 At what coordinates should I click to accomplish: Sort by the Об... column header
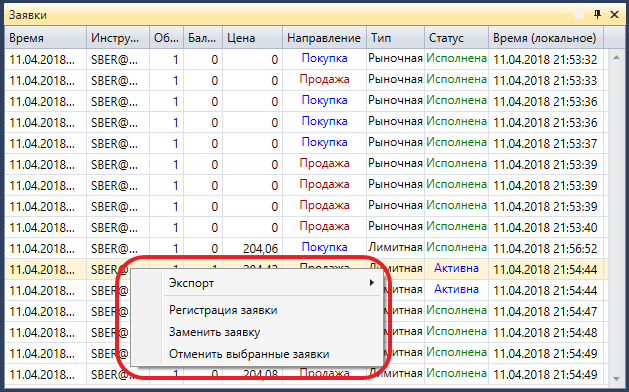coord(166,38)
